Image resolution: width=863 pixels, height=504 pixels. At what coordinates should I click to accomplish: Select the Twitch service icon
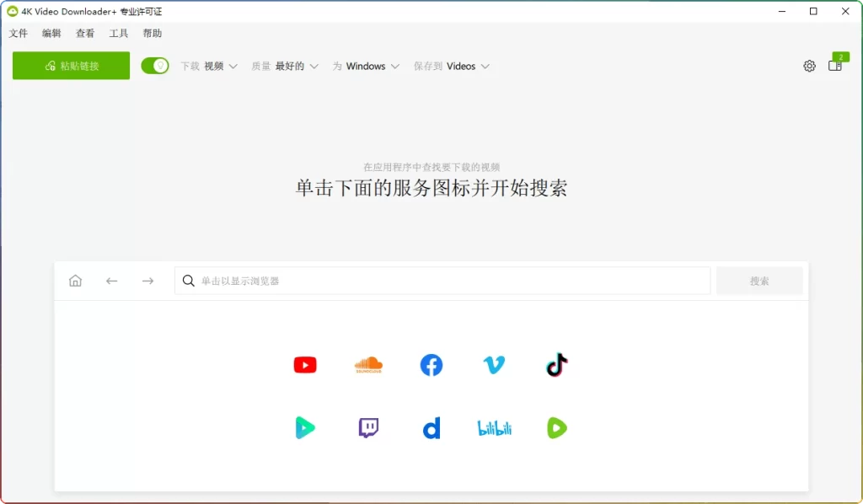tap(367, 427)
